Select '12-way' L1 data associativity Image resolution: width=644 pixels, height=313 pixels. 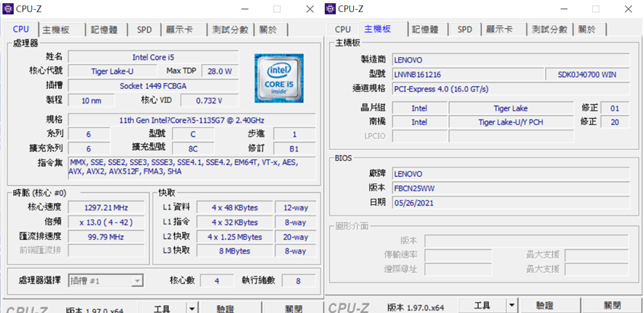coord(295,207)
